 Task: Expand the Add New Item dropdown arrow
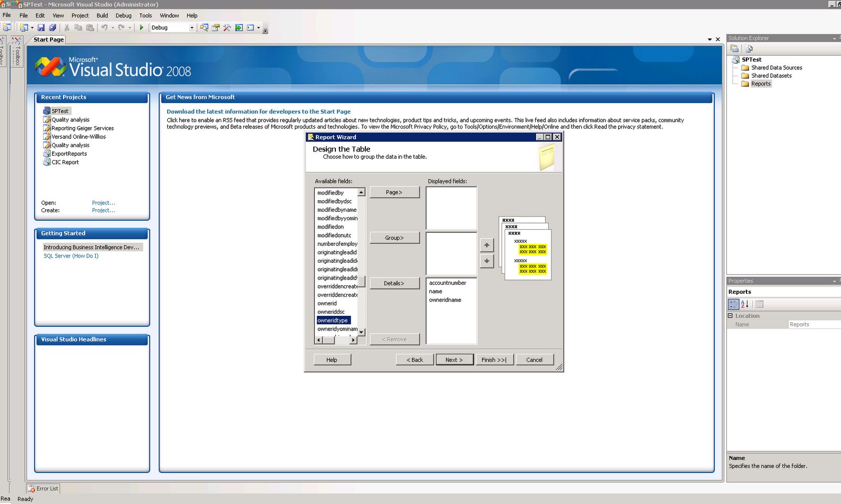(x=32, y=27)
